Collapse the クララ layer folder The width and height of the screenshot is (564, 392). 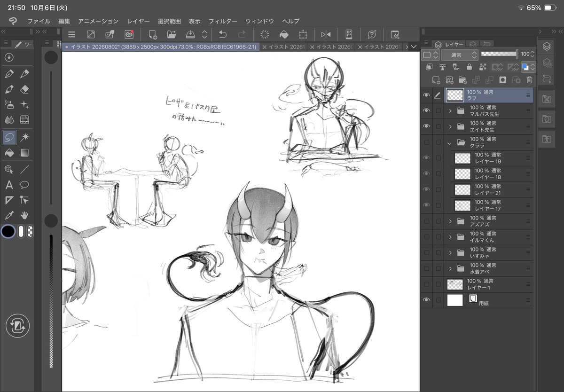click(450, 142)
